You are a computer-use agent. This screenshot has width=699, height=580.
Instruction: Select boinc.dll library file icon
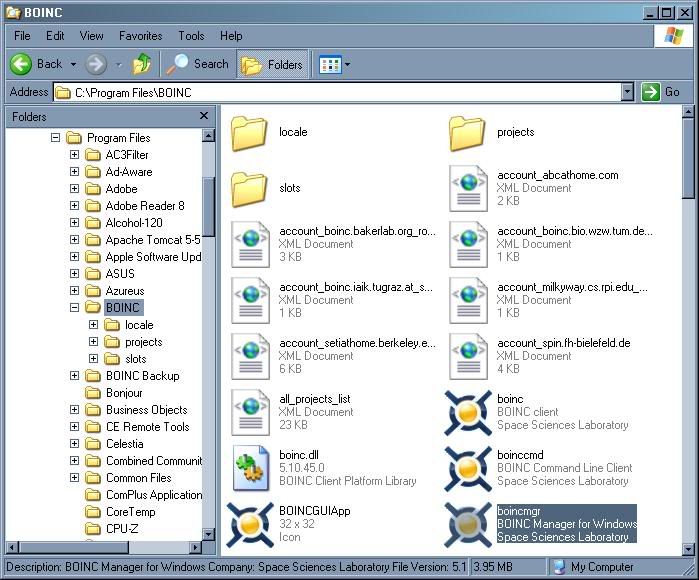tap(251, 468)
